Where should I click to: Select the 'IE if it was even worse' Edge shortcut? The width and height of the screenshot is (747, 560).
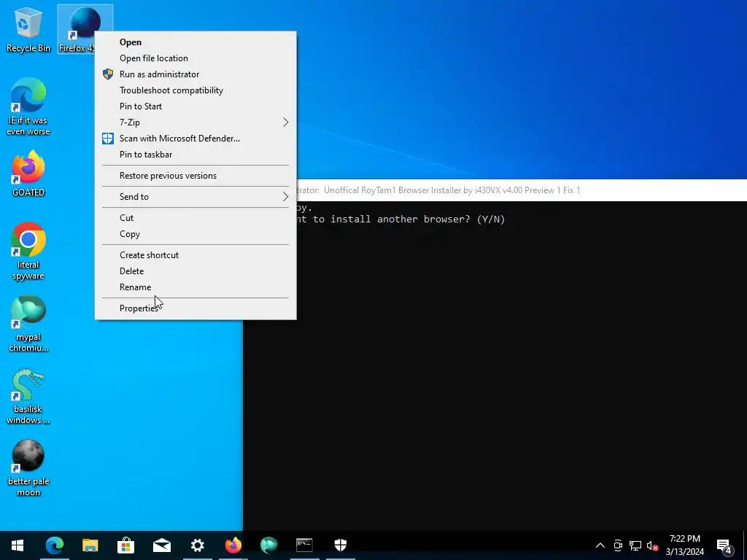28,106
